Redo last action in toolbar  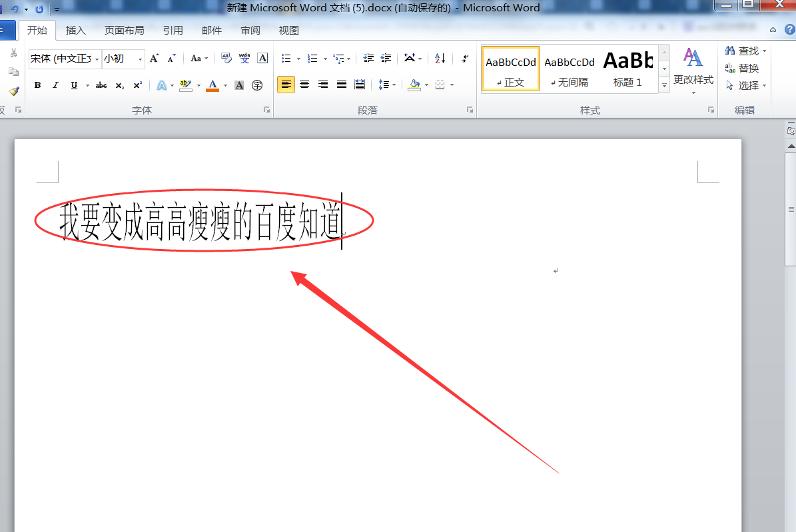pos(39,9)
